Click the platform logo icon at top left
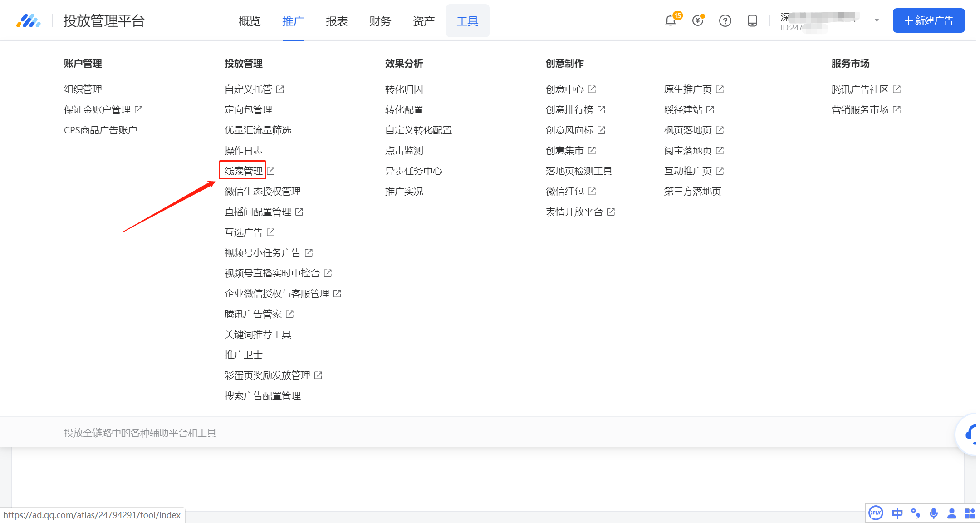 point(28,21)
